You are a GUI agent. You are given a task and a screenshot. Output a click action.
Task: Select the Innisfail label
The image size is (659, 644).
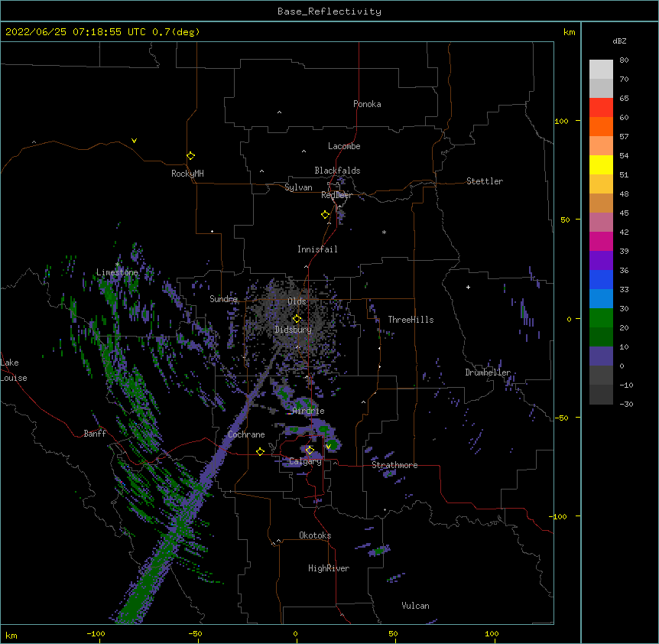tap(317, 249)
